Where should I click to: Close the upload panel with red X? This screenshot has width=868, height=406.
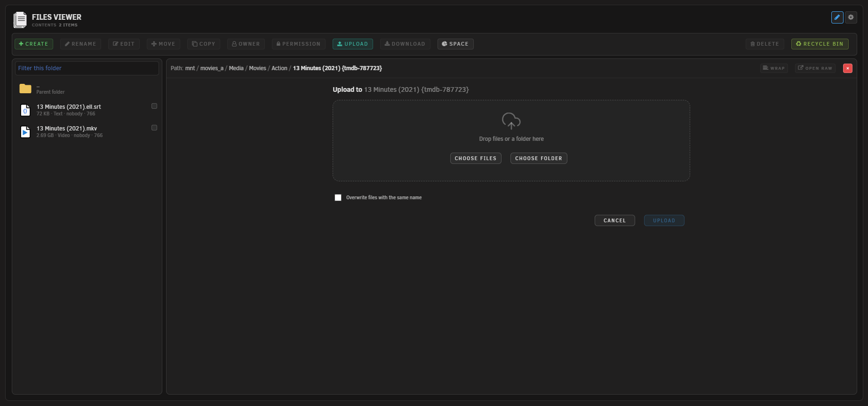coord(848,68)
